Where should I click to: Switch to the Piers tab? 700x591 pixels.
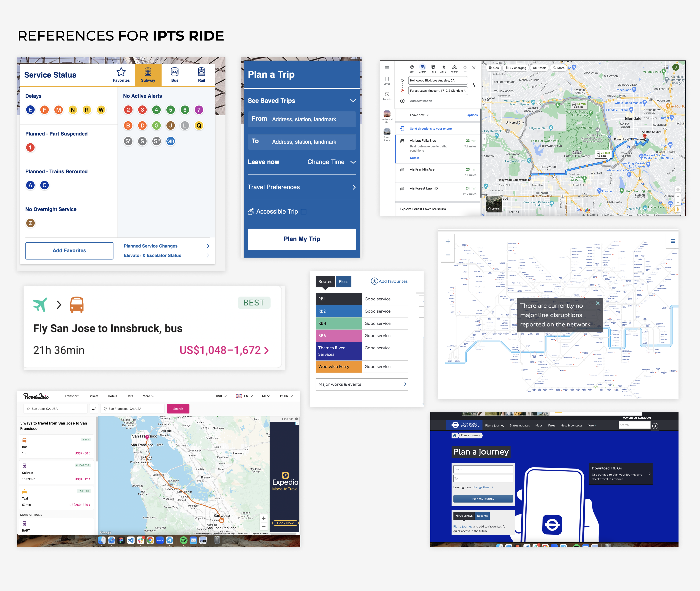[343, 281]
